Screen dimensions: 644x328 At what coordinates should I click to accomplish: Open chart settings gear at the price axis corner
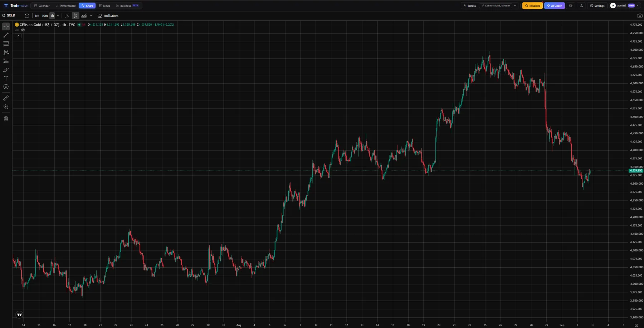[x=636, y=325]
